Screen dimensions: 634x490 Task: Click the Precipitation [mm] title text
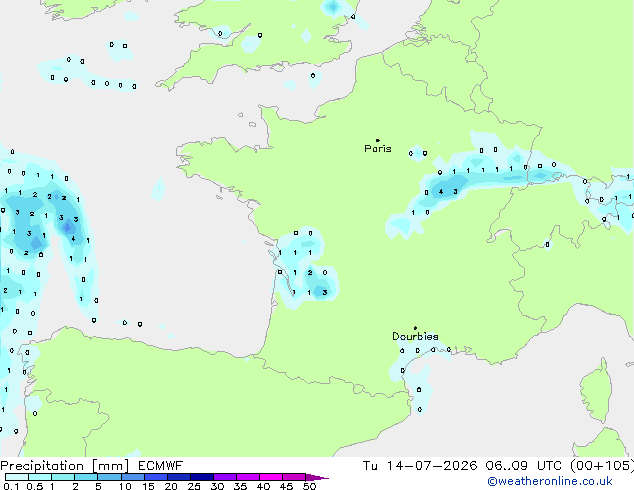pyautogui.click(x=65, y=466)
